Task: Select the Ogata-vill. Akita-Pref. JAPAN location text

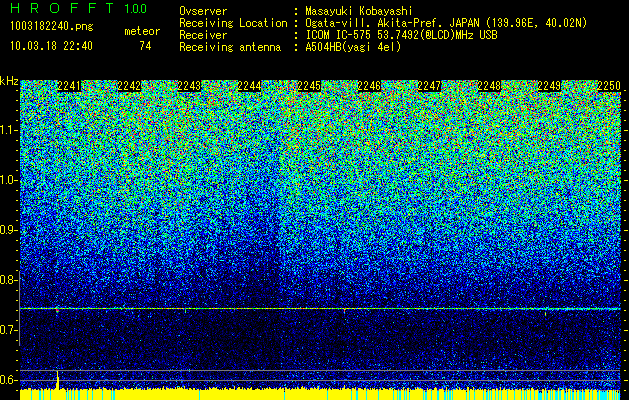Action: tap(446, 23)
